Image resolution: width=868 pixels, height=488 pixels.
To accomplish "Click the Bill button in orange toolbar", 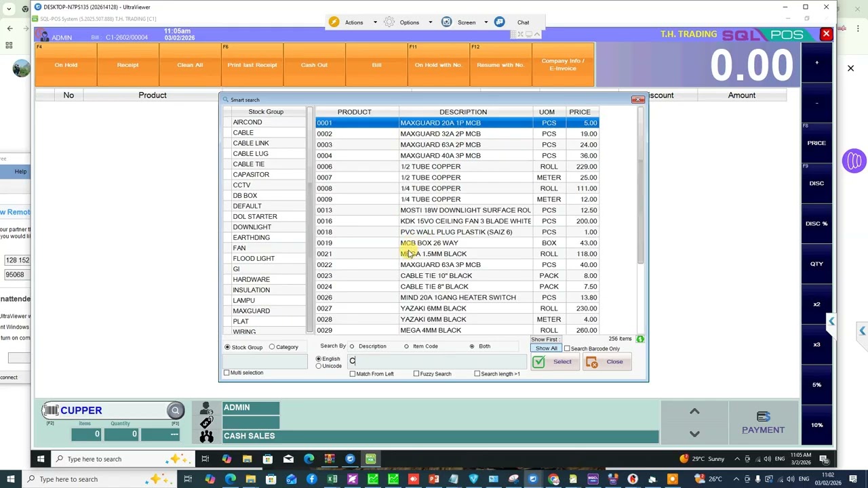I will tap(376, 65).
